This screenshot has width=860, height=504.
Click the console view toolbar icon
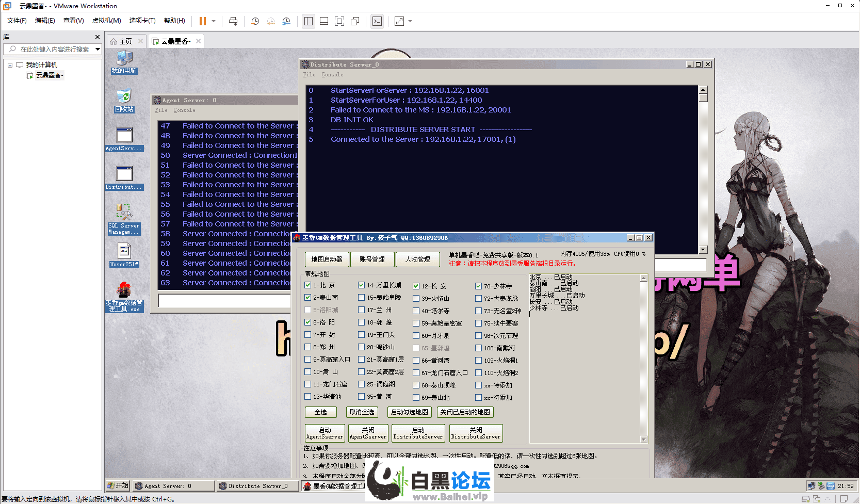pyautogui.click(x=377, y=21)
